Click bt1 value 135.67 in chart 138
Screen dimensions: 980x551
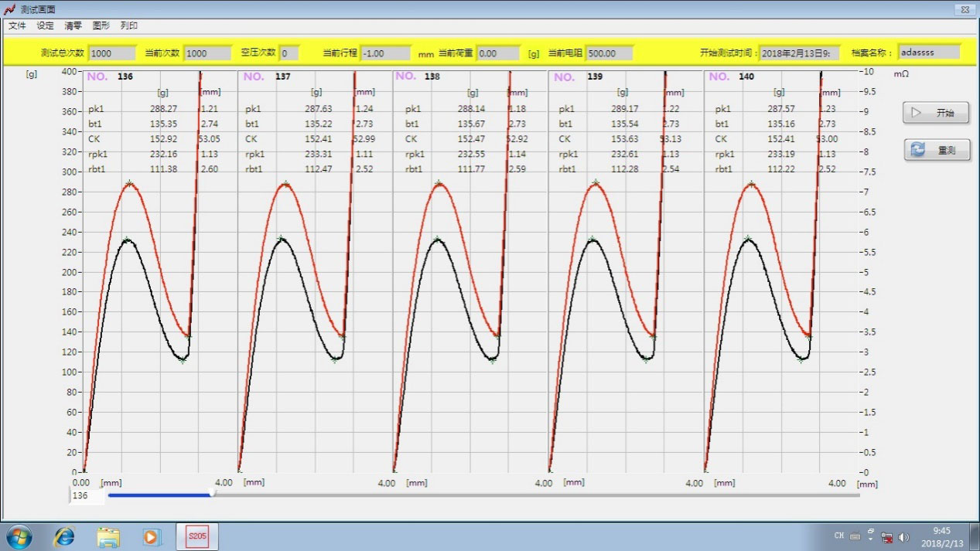tap(471, 124)
